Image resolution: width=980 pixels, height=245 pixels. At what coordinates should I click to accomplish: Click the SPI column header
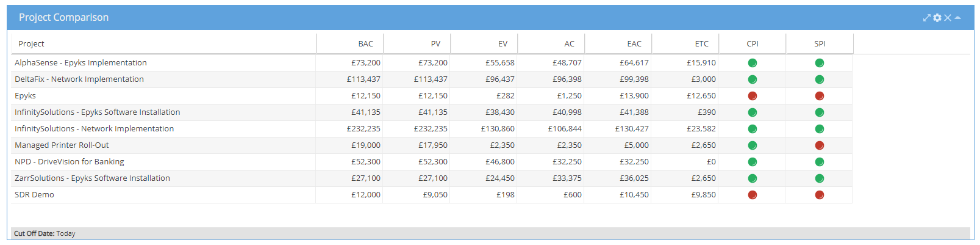click(820, 44)
